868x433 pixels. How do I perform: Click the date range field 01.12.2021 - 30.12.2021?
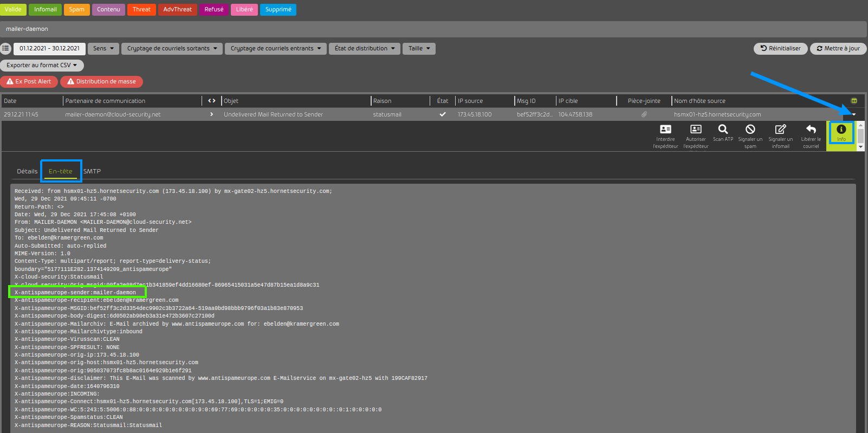49,49
